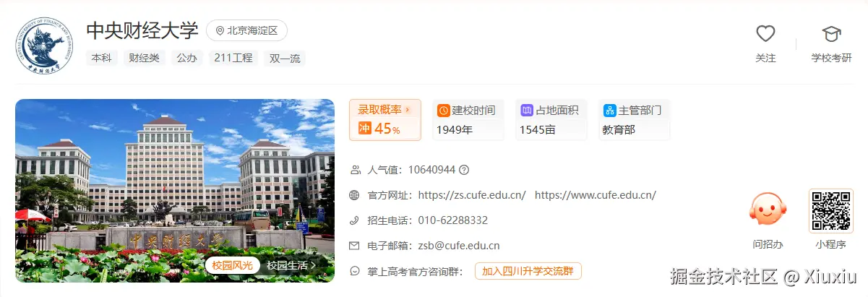Click the question mark beside 人气值
Viewport: 868px width, 297px height.
(x=464, y=170)
